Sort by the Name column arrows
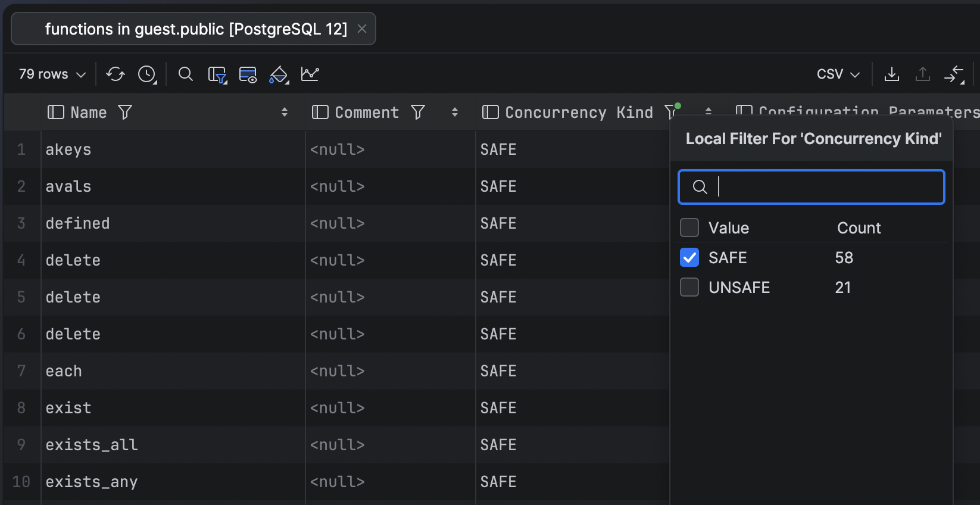Image resolution: width=980 pixels, height=505 pixels. tap(285, 112)
